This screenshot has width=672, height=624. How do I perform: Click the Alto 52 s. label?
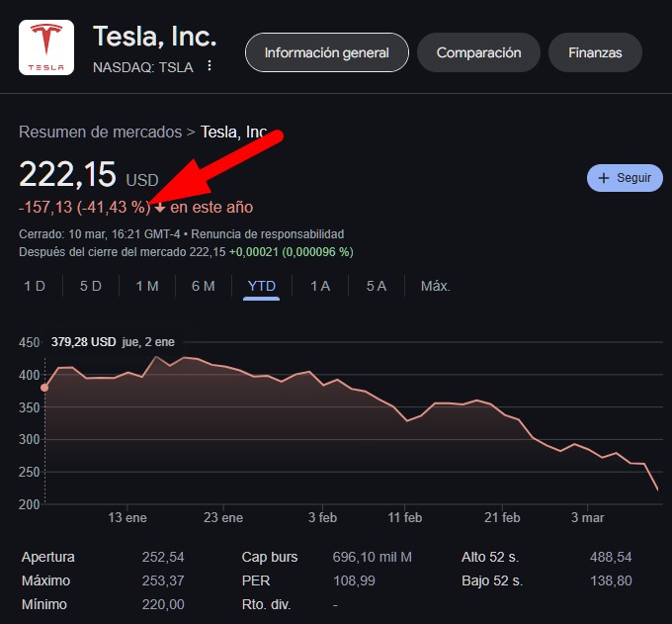[490, 557]
